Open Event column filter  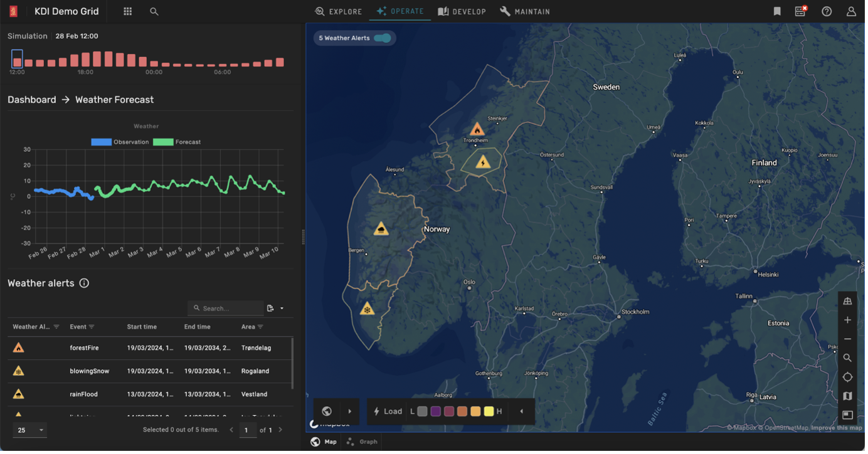[x=92, y=328]
